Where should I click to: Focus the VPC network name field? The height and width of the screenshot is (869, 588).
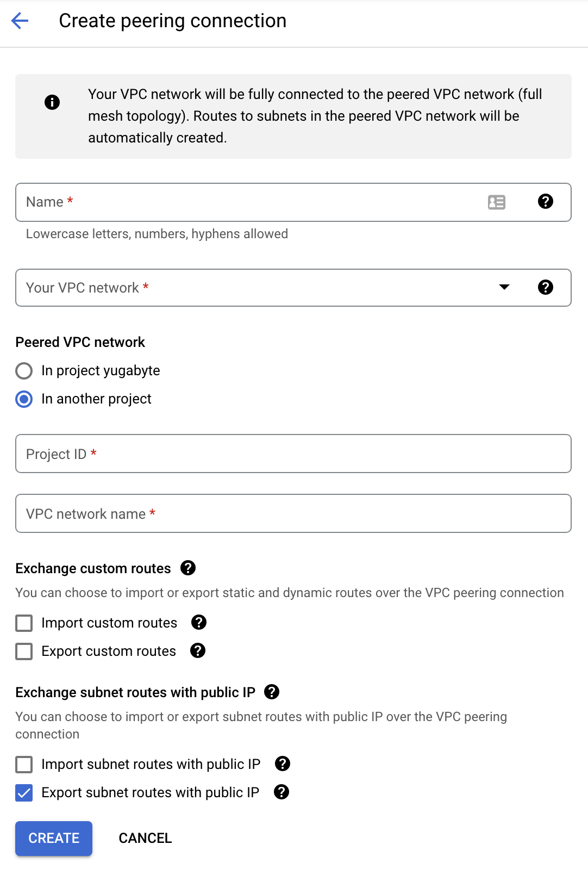click(217, 513)
